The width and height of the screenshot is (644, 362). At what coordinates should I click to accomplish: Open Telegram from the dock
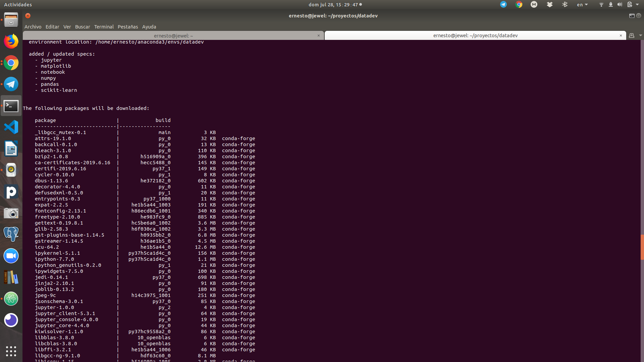[11, 84]
